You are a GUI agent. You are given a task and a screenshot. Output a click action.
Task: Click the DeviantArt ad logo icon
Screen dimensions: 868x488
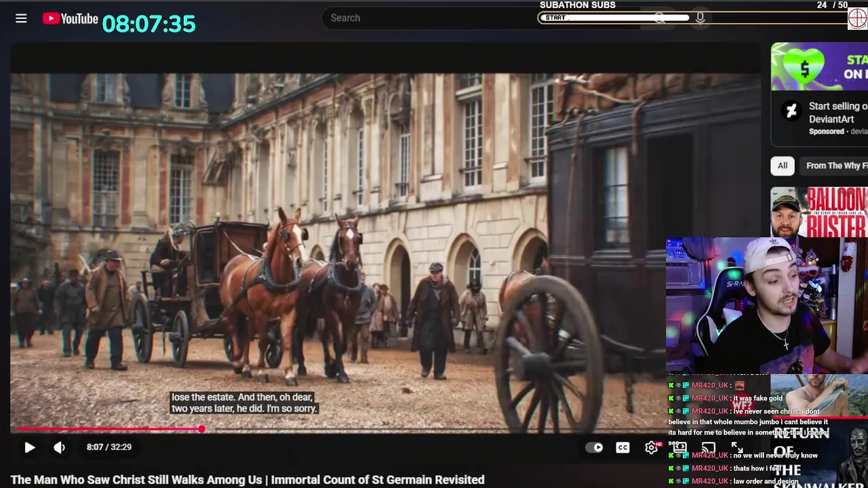791,111
